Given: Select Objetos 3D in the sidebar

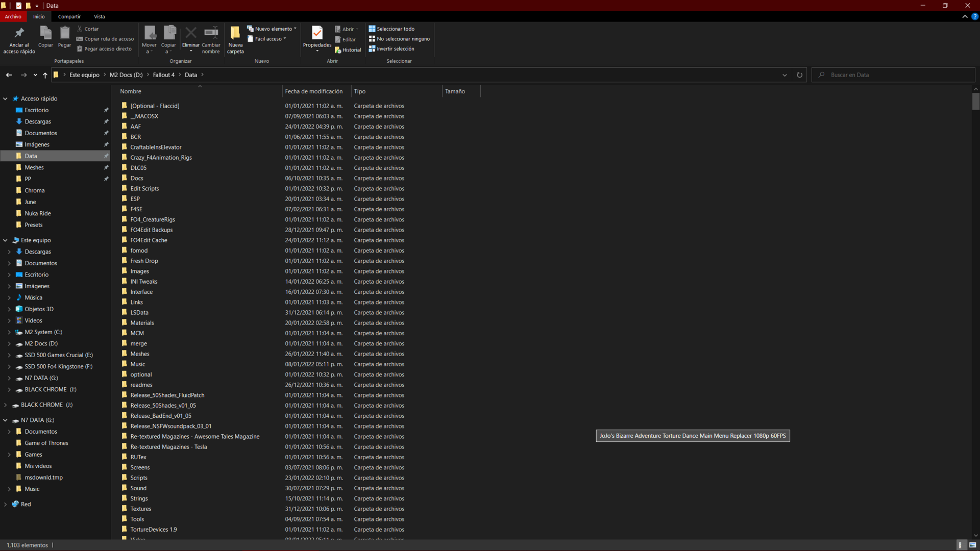Looking at the screenshot, I should (x=39, y=309).
